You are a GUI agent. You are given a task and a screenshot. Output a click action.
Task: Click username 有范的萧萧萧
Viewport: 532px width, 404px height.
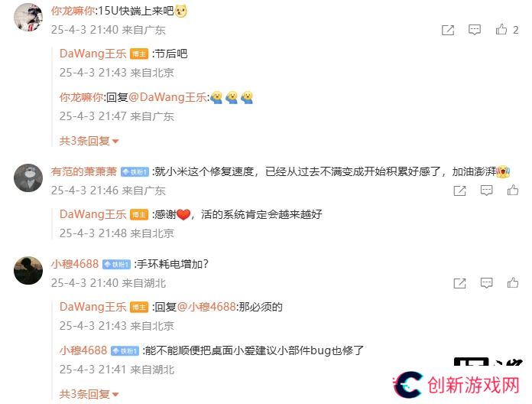pos(84,171)
